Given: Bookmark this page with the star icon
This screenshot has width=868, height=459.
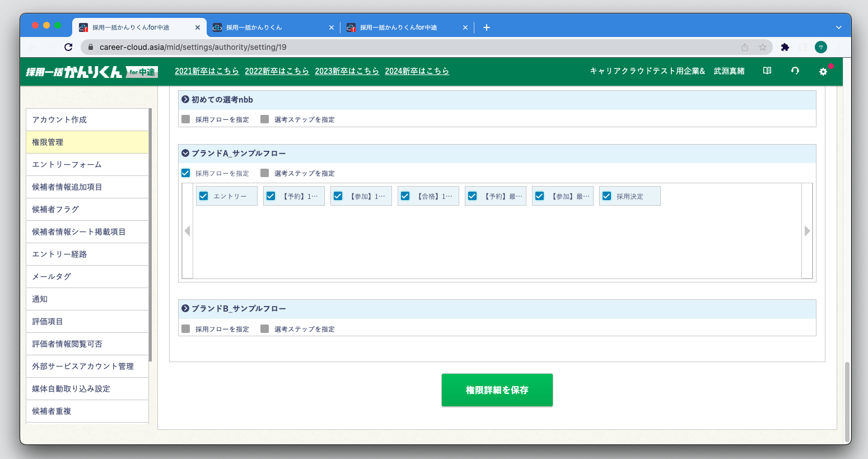Looking at the screenshot, I should pyautogui.click(x=762, y=48).
